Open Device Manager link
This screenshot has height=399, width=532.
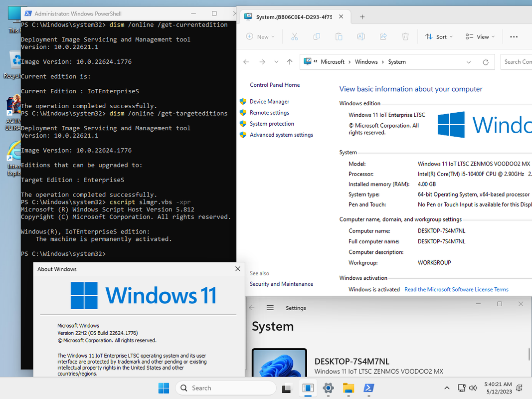click(x=269, y=101)
